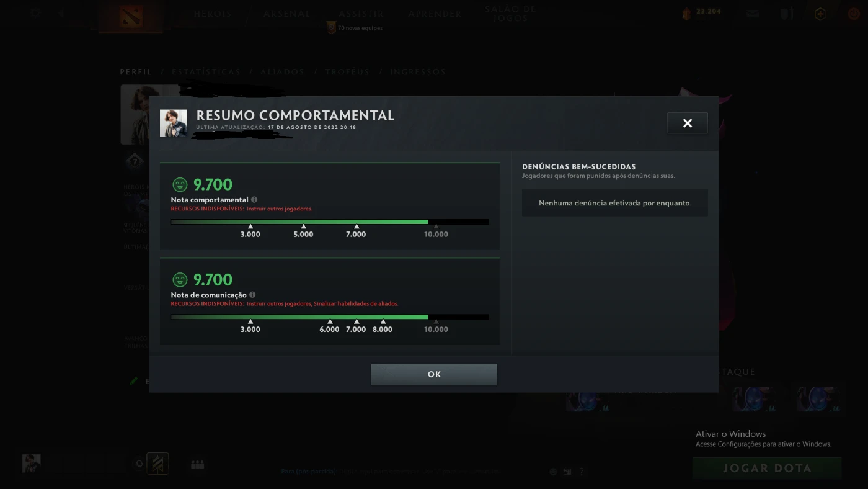This screenshot has width=868, height=489.
Task: Click the green behavior score progress bar
Action: pos(330,222)
